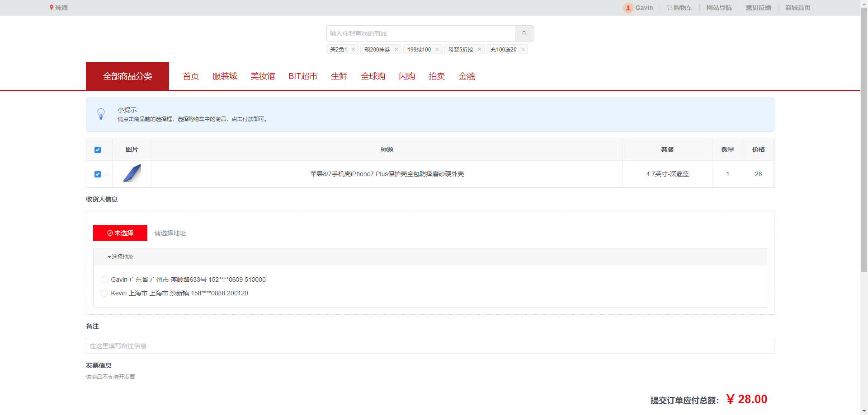Select Kevin's Shanghai address radio button
868x415 pixels.
[104, 293]
